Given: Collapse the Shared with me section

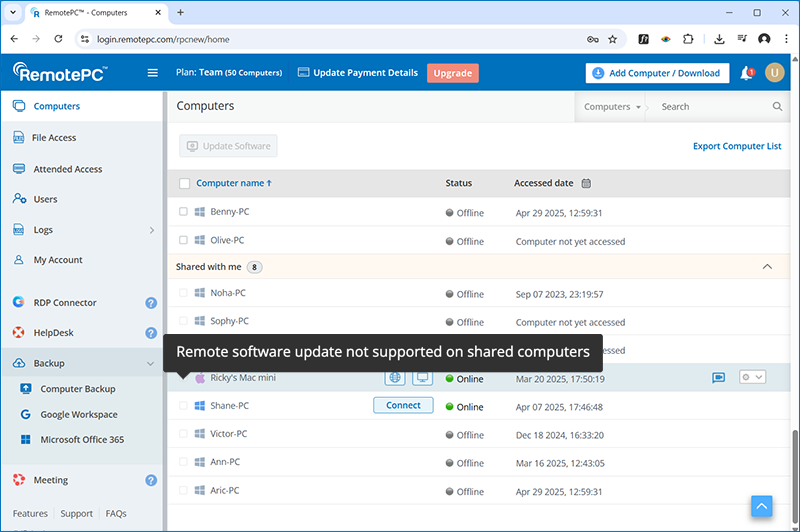Looking at the screenshot, I should [767, 267].
